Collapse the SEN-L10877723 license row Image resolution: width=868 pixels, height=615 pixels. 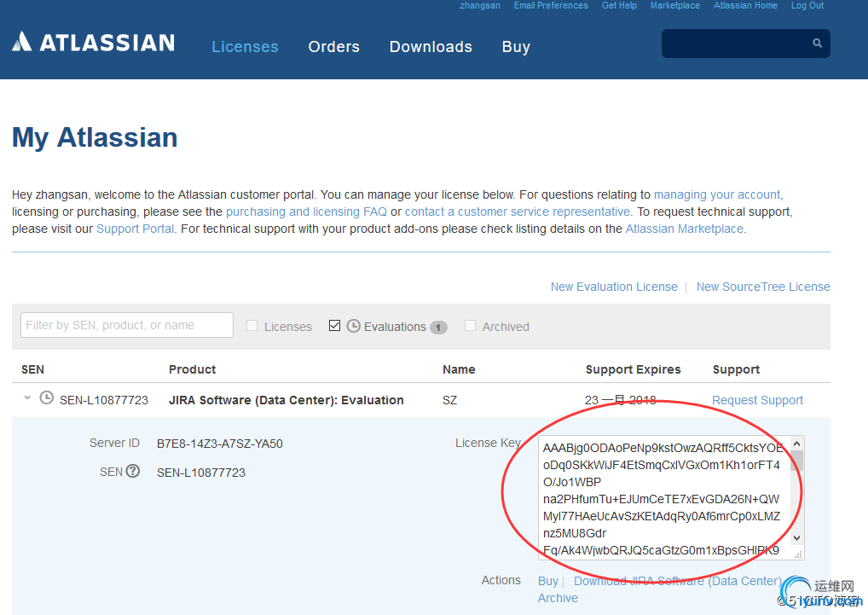point(27,398)
